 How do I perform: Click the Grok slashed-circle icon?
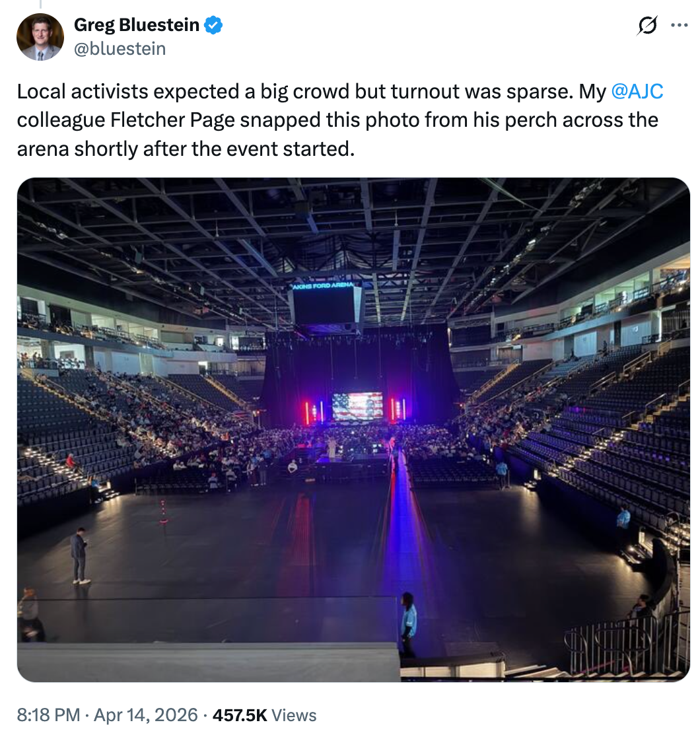[x=647, y=26]
